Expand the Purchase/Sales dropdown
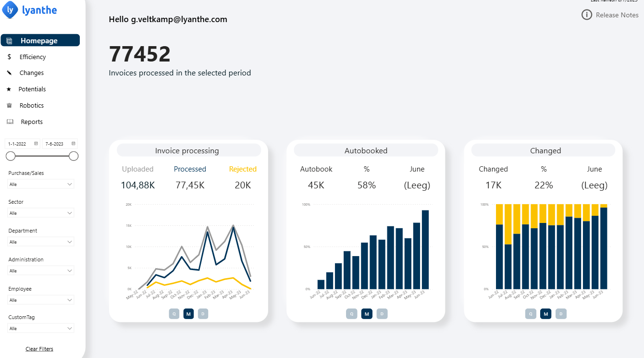Viewport: 644px width, 358px height. coord(41,185)
